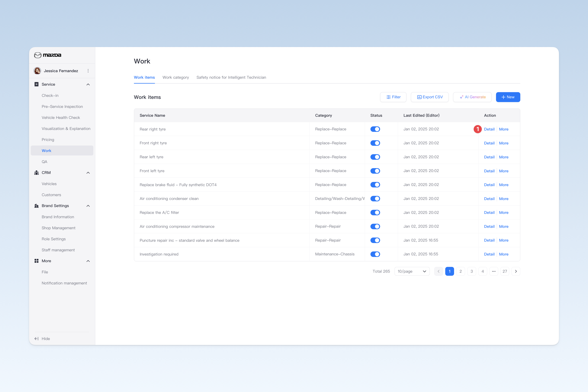
Task: Collapse the CRM section chevron
Action: 88,173
